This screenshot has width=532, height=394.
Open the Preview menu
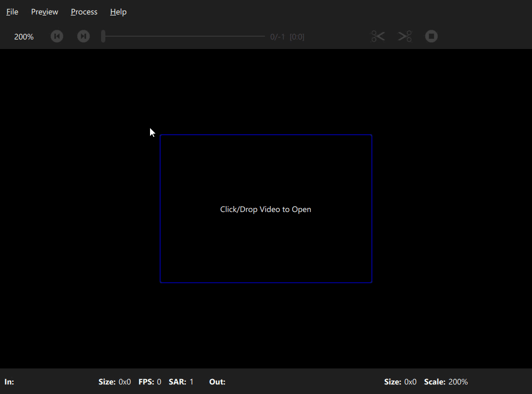[x=45, y=12]
